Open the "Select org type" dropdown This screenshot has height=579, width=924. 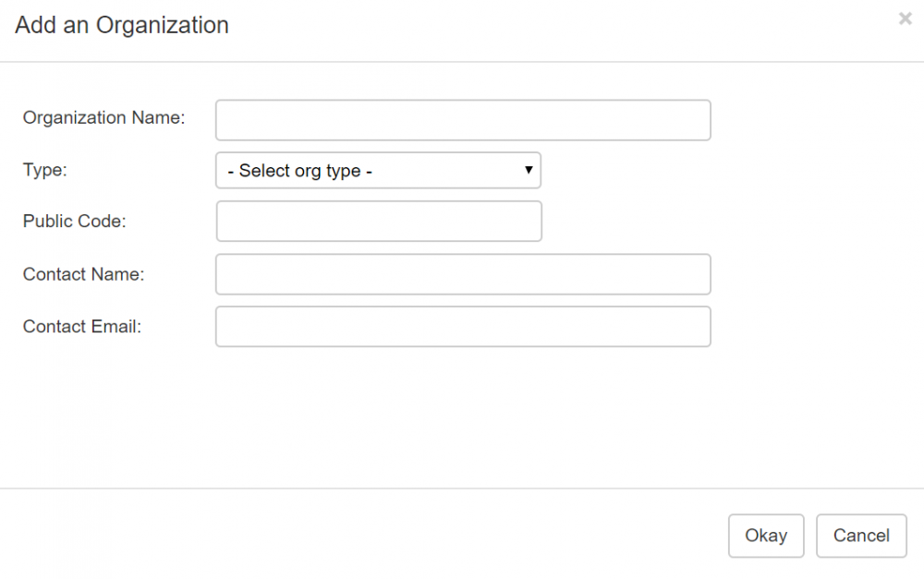click(378, 171)
